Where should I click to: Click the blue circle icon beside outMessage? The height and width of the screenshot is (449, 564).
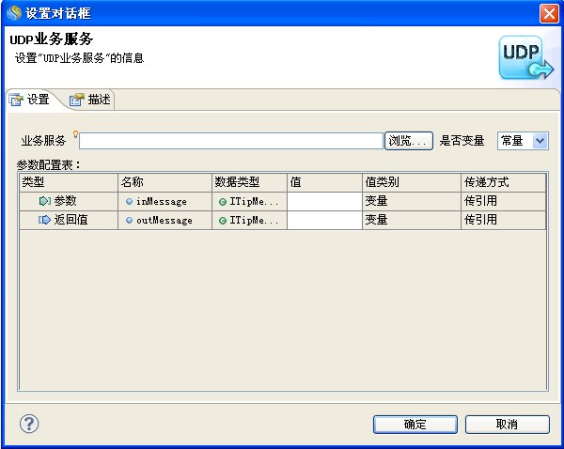click(x=129, y=220)
